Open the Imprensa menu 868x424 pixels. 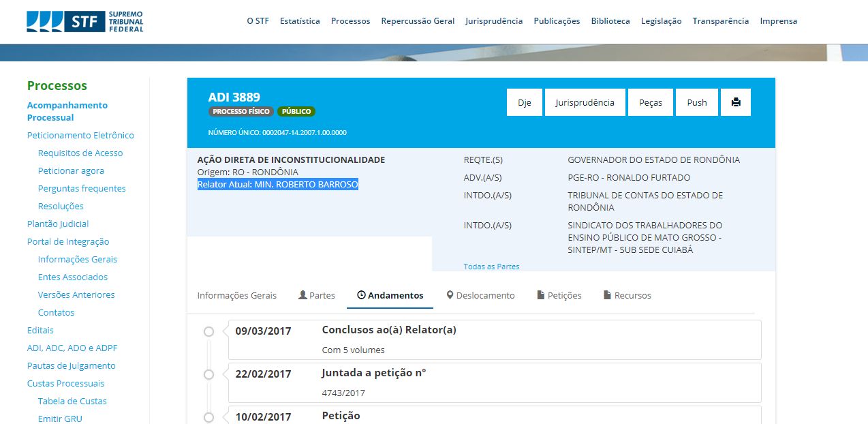coord(779,21)
